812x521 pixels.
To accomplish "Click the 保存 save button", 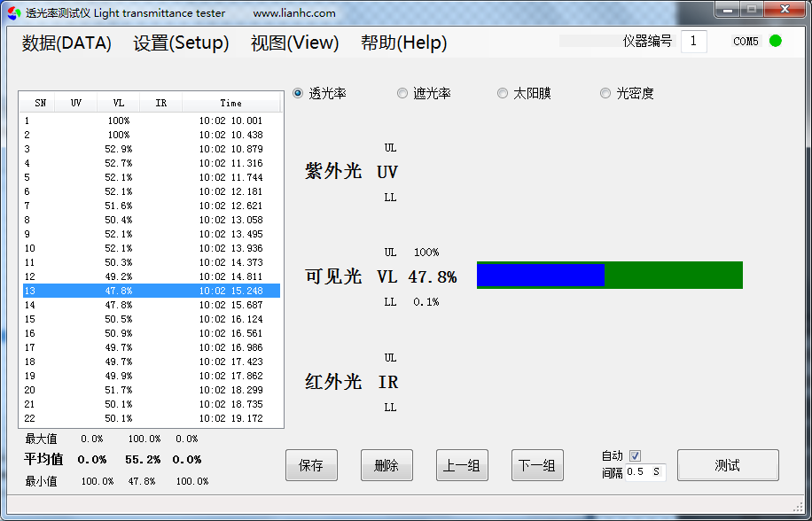I will (x=311, y=465).
